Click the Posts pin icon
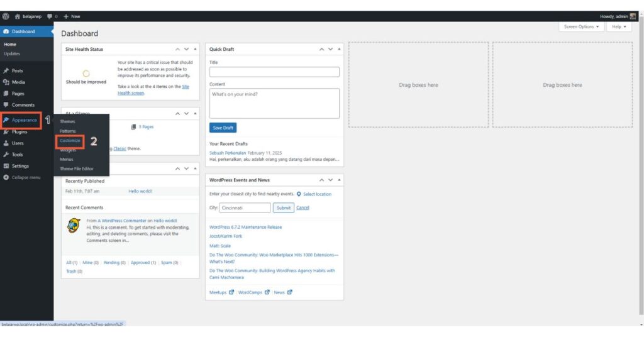 (6, 70)
